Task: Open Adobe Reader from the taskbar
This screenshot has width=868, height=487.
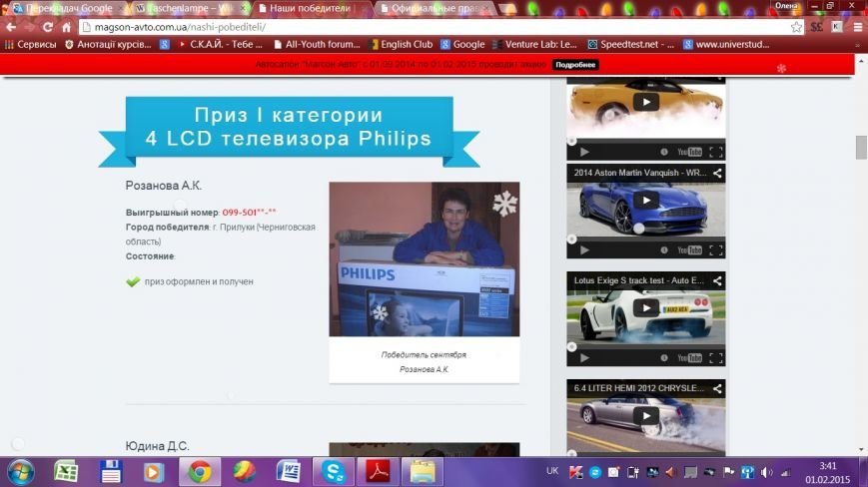Action: pos(378,472)
